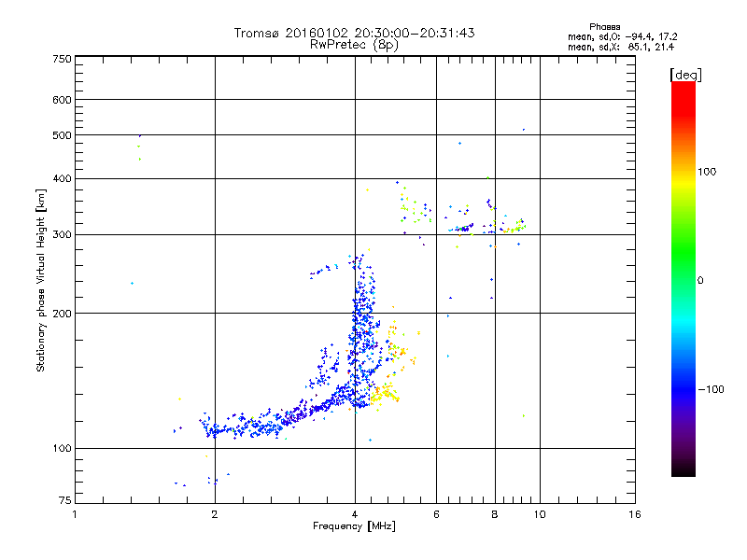
Task: Click the plot title "Tromsø 20160102 20:30:00-20:31:43"
Action: (354, 33)
